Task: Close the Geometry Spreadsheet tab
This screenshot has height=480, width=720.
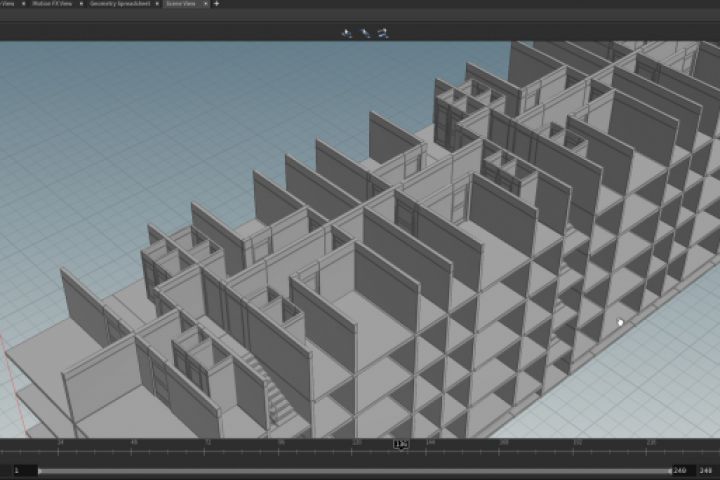Action: pyautogui.click(x=157, y=4)
